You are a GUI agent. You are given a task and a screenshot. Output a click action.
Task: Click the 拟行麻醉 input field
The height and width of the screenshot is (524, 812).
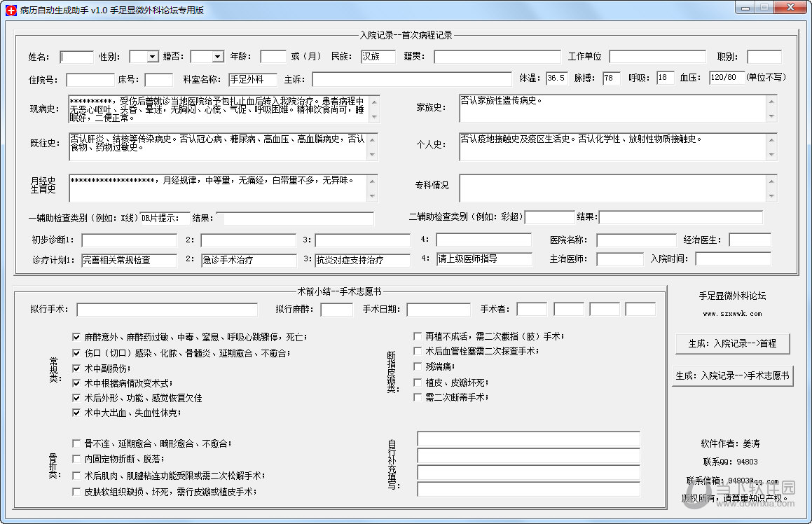(x=336, y=310)
